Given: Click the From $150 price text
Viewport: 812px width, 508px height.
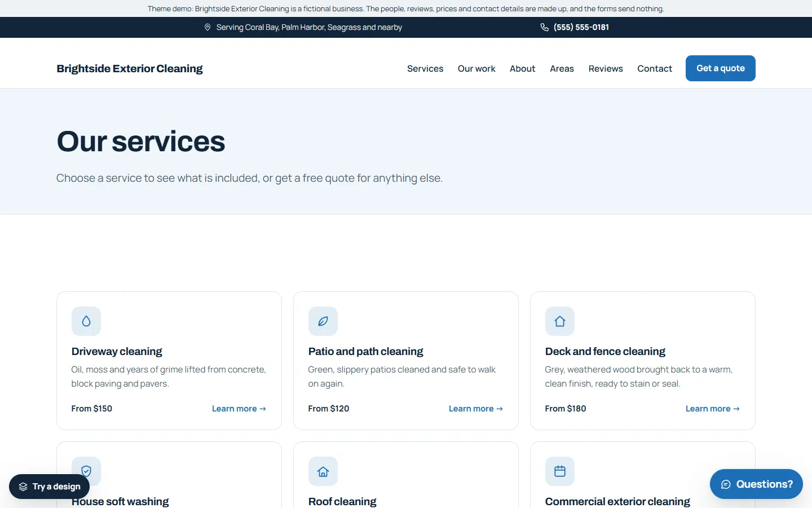Looking at the screenshot, I should tap(92, 409).
